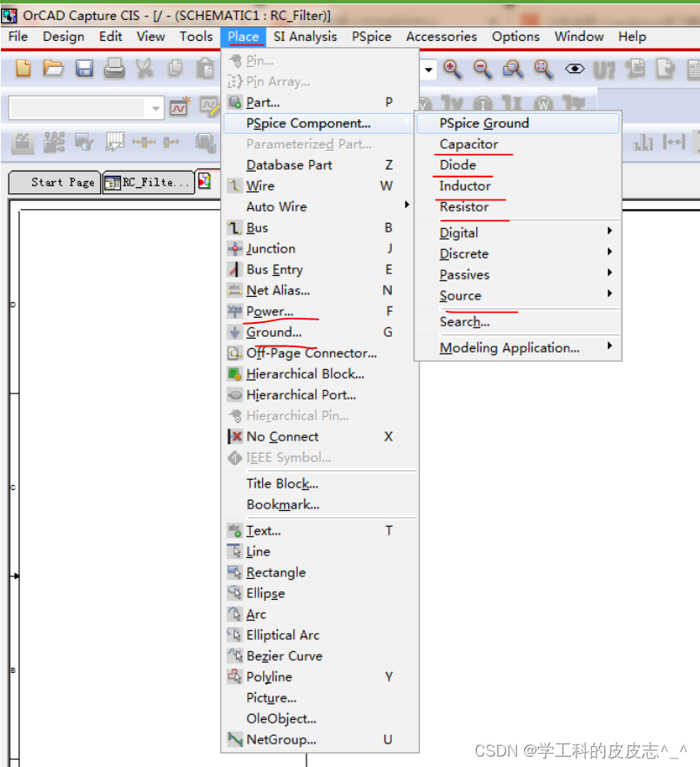Screen dimensions: 700x767
Task: Select Junction menu entry
Action: [320, 248]
